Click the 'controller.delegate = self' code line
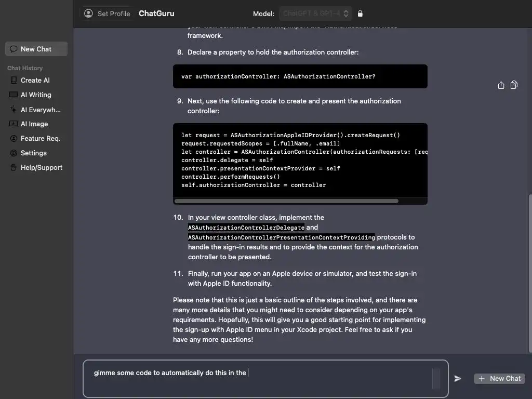The width and height of the screenshot is (532, 399). (x=227, y=160)
